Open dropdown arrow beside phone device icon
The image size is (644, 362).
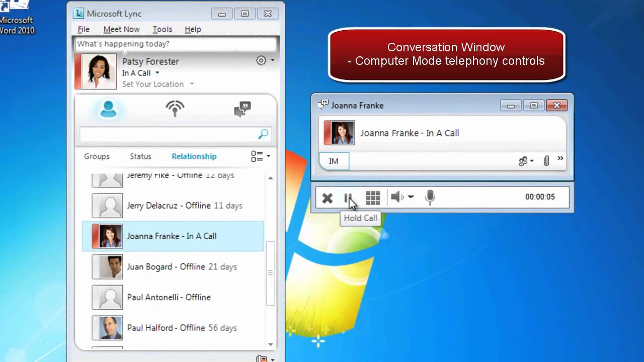272,359
